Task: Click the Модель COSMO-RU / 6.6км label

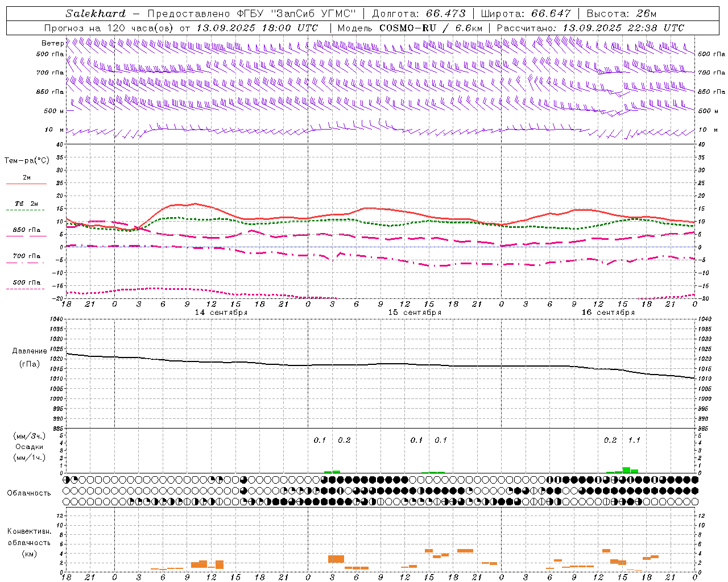Action: [x=410, y=28]
